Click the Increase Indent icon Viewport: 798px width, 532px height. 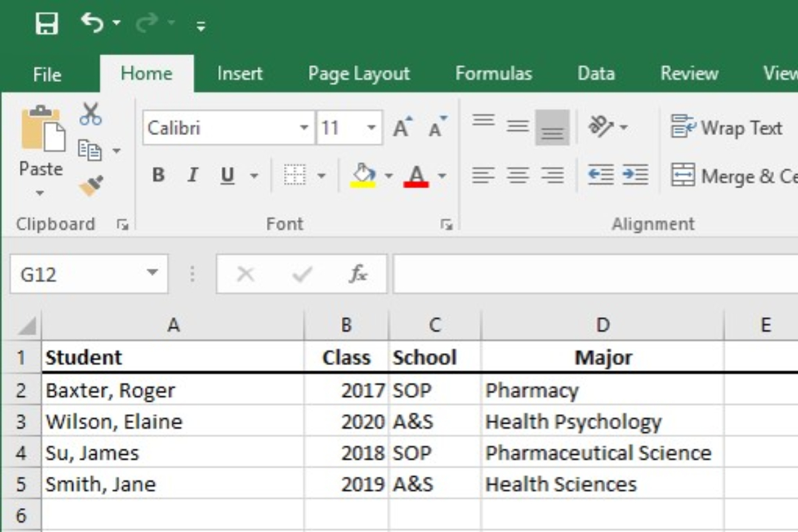coord(635,176)
